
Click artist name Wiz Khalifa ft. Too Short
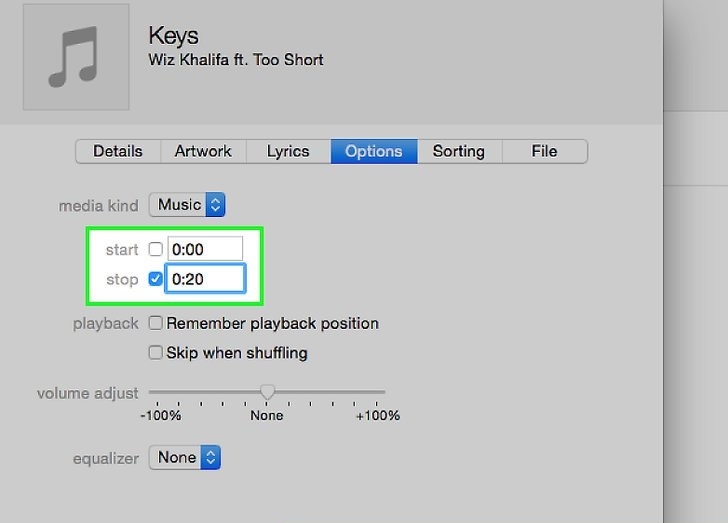pos(236,60)
